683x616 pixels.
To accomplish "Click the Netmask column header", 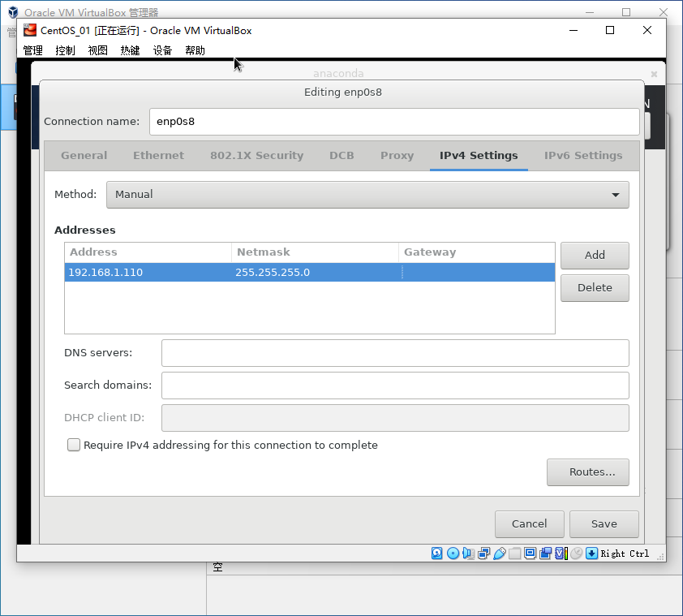I will [315, 252].
